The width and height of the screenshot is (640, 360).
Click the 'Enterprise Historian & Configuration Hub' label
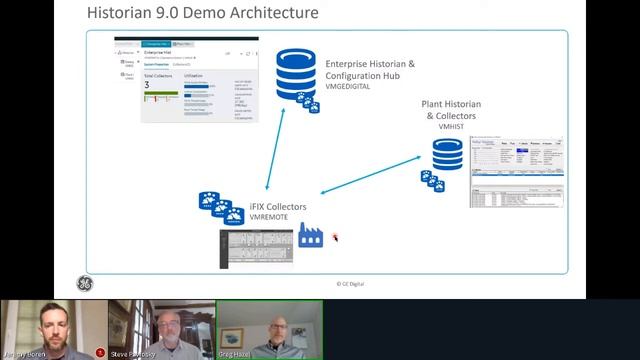pyautogui.click(x=370, y=70)
